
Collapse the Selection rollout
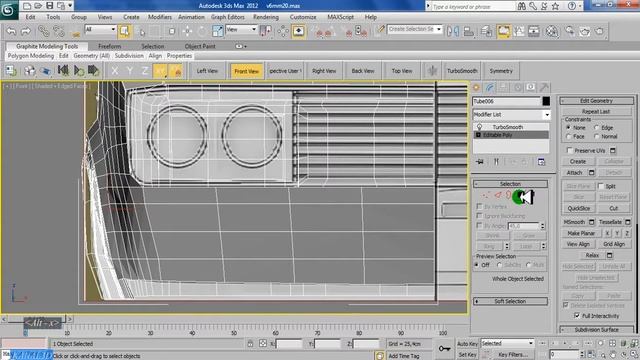(x=510, y=184)
